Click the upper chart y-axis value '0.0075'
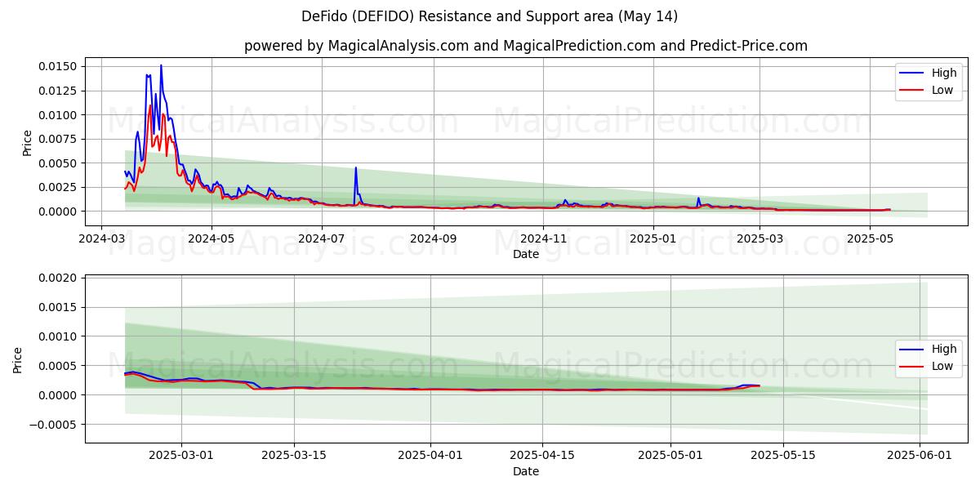 pyautogui.click(x=60, y=139)
